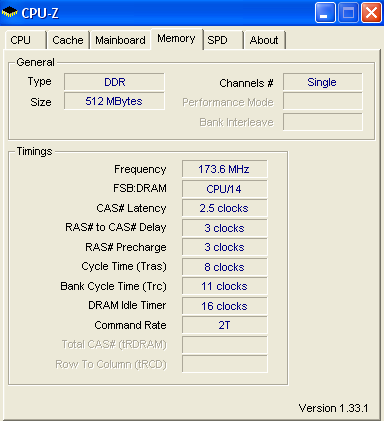The width and height of the screenshot is (384, 421).
Task: Click the RAS# Precharge label
Action: click(126, 247)
